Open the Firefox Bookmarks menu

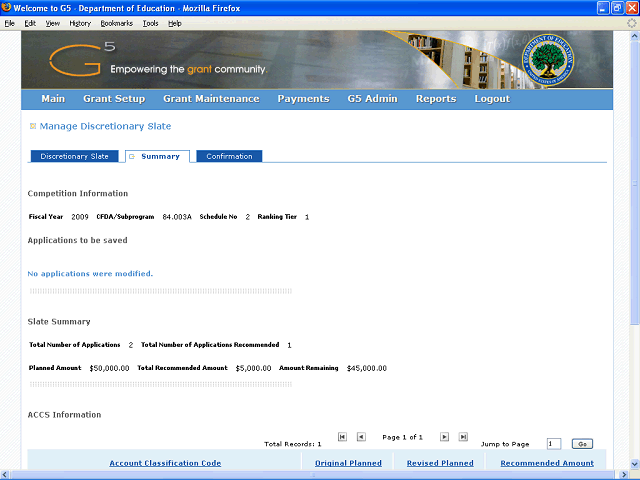click(x=117, y=23)
